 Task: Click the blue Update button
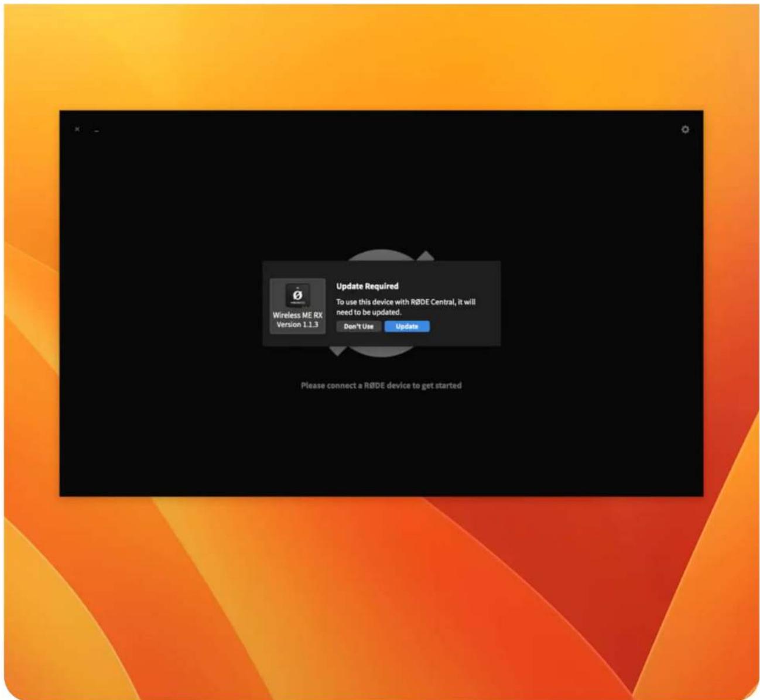pyautogui.click(x=407, y=327)
